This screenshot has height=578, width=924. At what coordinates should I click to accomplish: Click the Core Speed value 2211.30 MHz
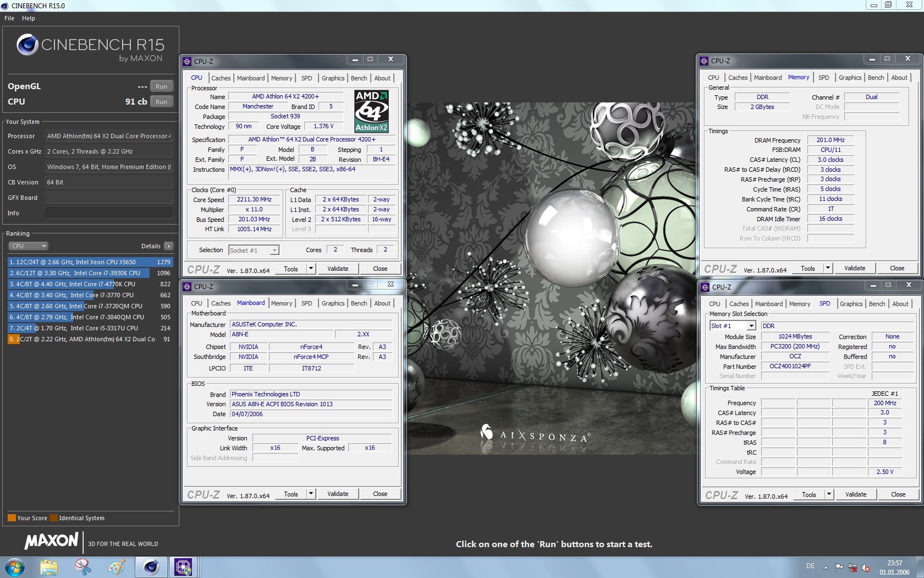tap(254, 199)
